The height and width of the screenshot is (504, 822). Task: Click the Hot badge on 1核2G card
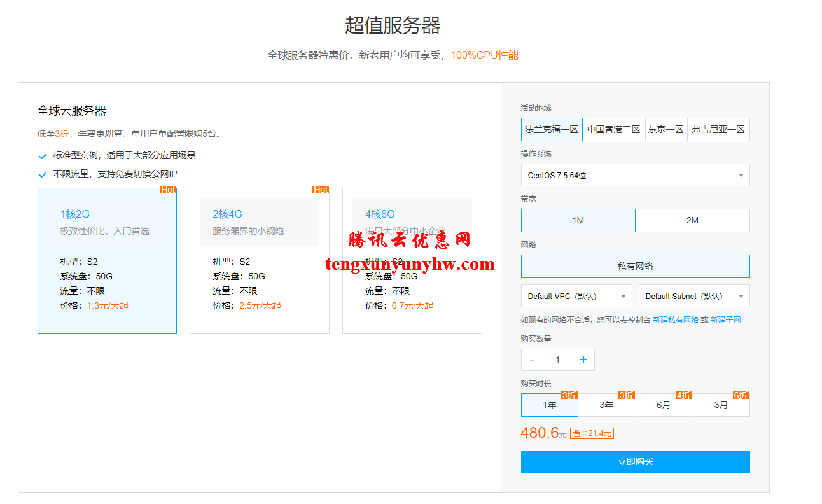(x=168, y=190)
